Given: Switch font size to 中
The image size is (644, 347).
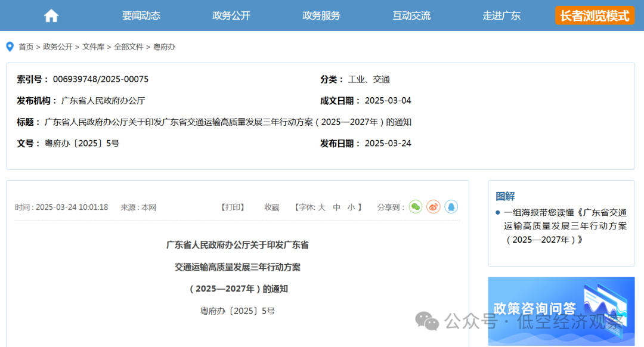Looking at the screenshot, I should click(x=336, y=207).
